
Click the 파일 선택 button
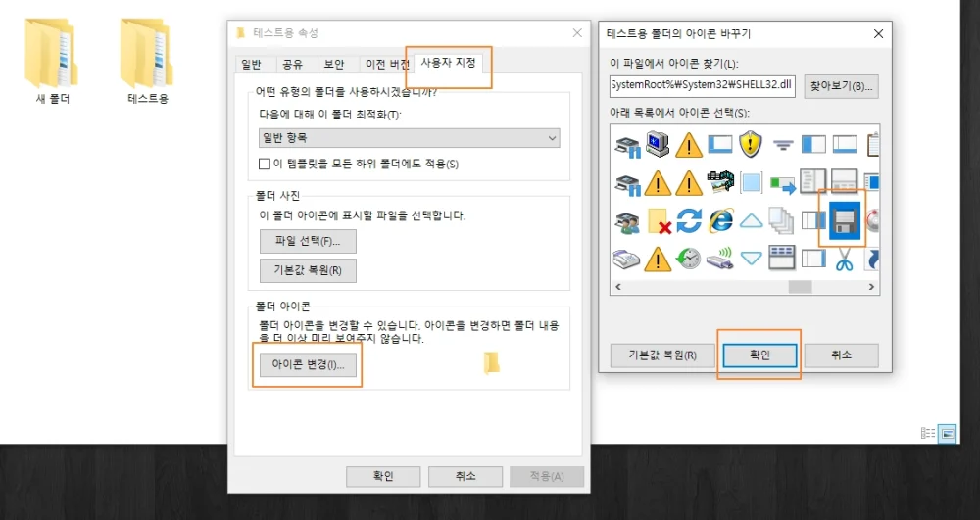(x=308, y=241)
